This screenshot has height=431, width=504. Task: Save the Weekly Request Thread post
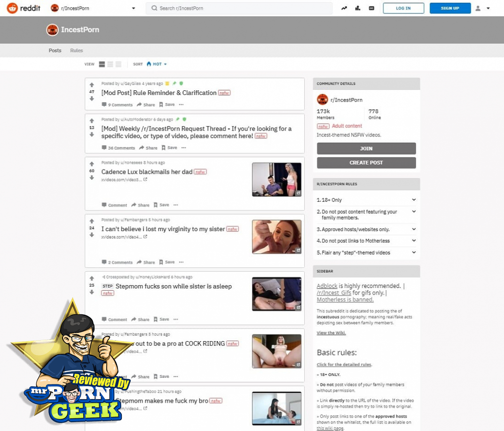pyautogui.click(x=169, y=148)
